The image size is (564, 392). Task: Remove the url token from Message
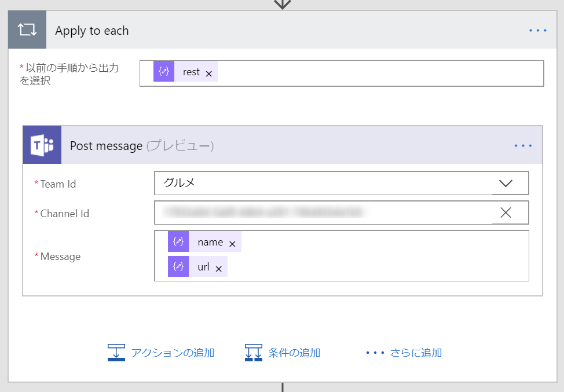(x=219, y=269)
